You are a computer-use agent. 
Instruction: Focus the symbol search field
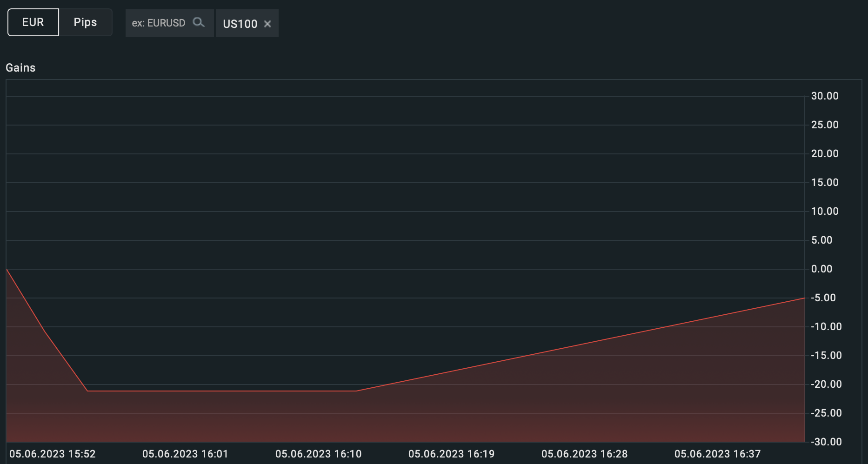click(169, 23)
